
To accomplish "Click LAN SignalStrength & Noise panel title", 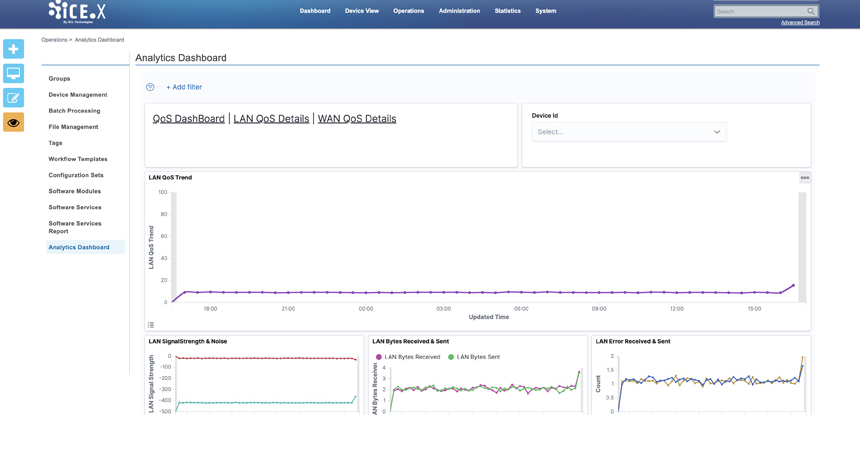I will (188, 342).
